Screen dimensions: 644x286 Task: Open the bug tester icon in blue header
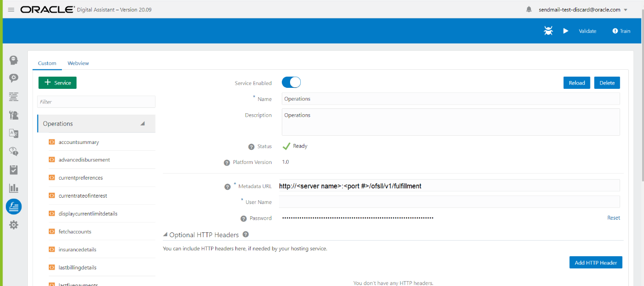coord(548,31)
